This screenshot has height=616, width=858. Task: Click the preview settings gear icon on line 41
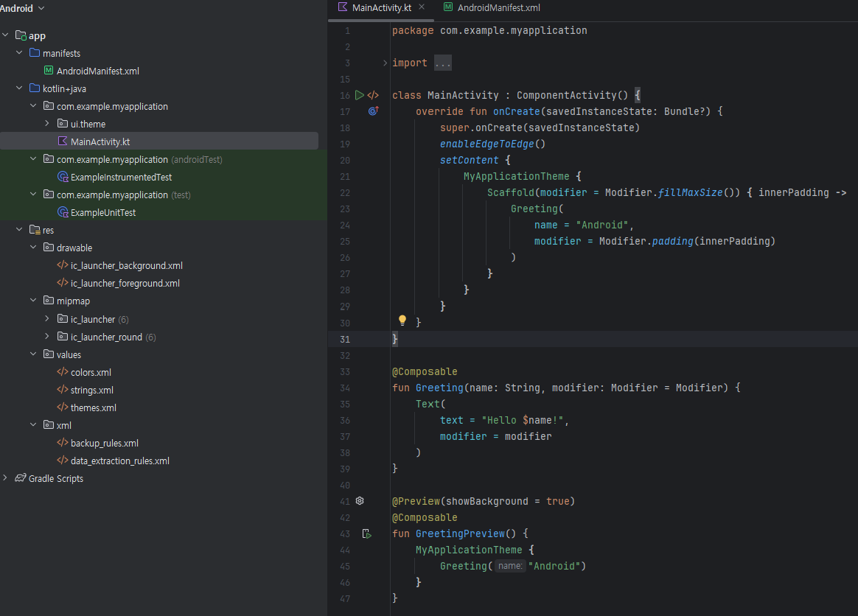click(360, 501)
